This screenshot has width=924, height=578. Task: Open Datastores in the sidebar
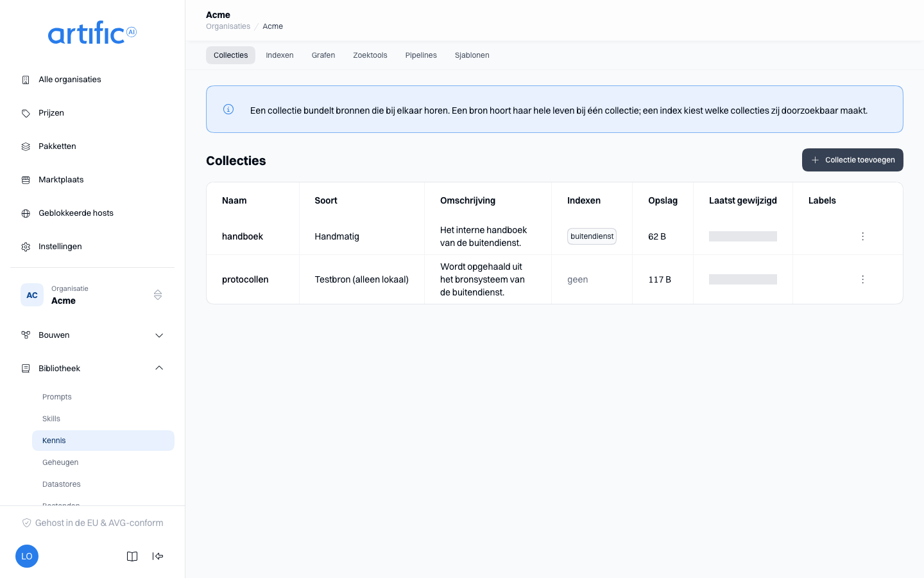pos(103,484)
